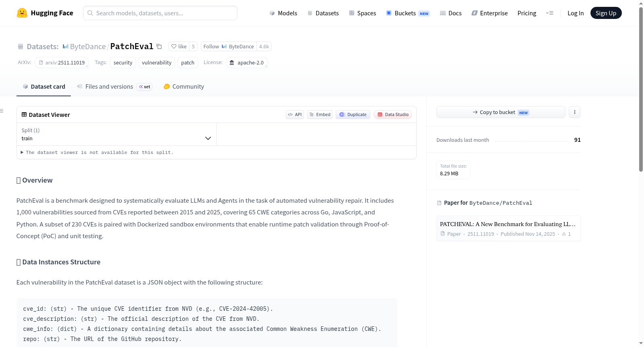
Task: Expand the dataset viewer not available message
Action: 97,152
